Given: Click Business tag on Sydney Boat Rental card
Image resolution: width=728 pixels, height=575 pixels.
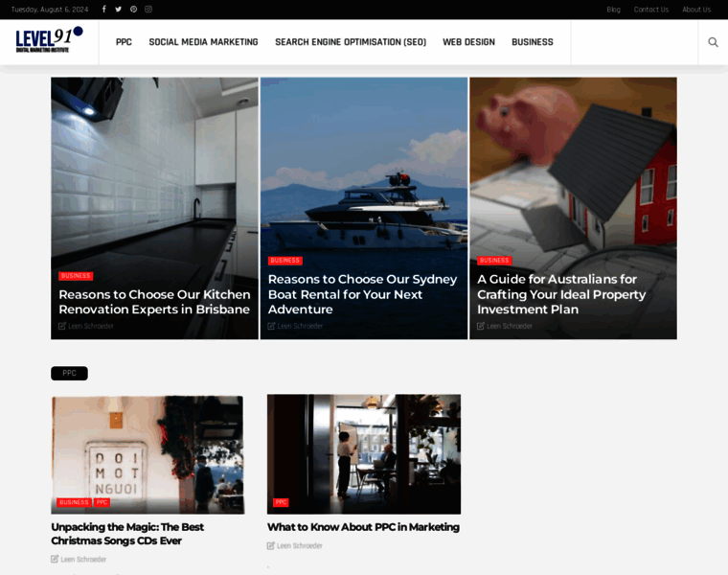Looking at the screenshot, I should click(285, 261).
